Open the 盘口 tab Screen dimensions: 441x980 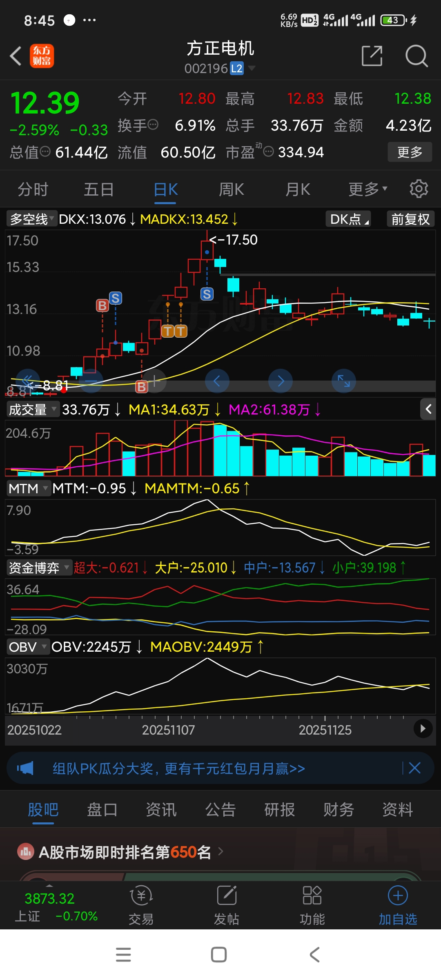(102, 809)
